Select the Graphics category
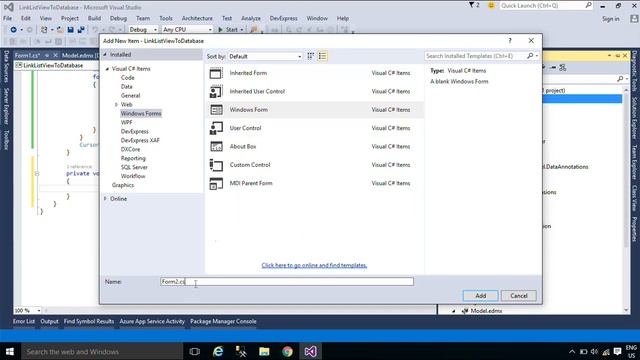Screen dimensions: 640x360 [123, 185]
